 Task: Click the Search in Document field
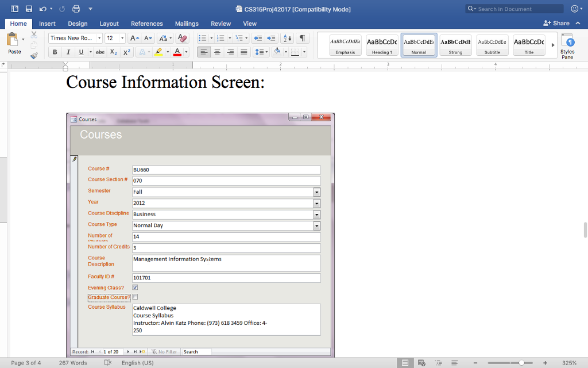click(x=513, y=8)
